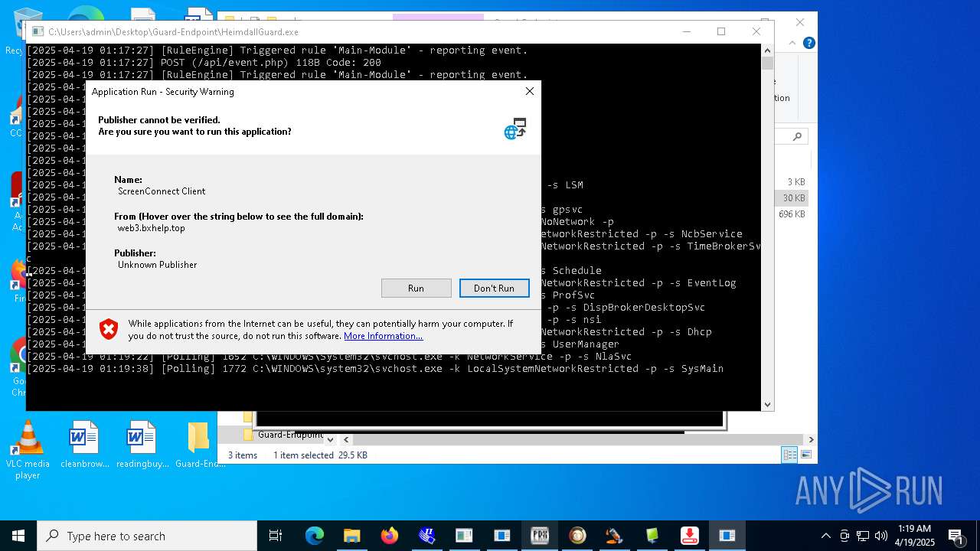Close the Application Run security warning dialog
Screen dimensions: 980x551
(x=529, y=91)
